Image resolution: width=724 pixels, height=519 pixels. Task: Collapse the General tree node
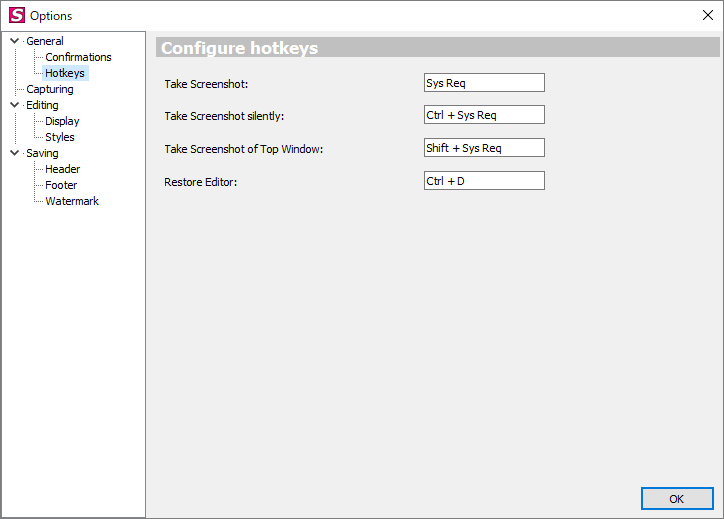tap(14, 41)
